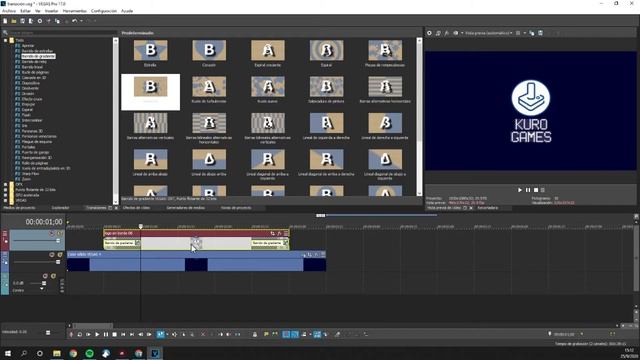The image size is (640, 360).
Task: Open the Undo history dropdown arrow
Action: (x=81, y=21)
